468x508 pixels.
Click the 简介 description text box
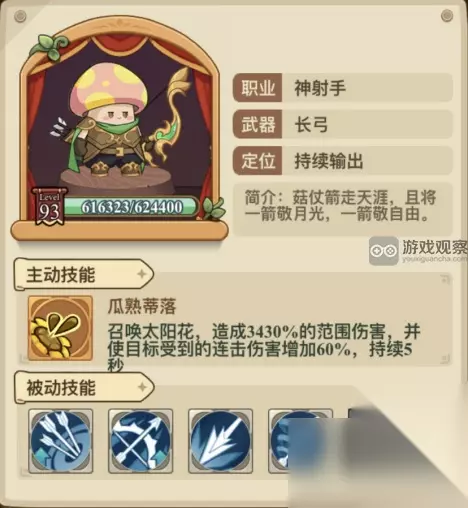[343, 209]
